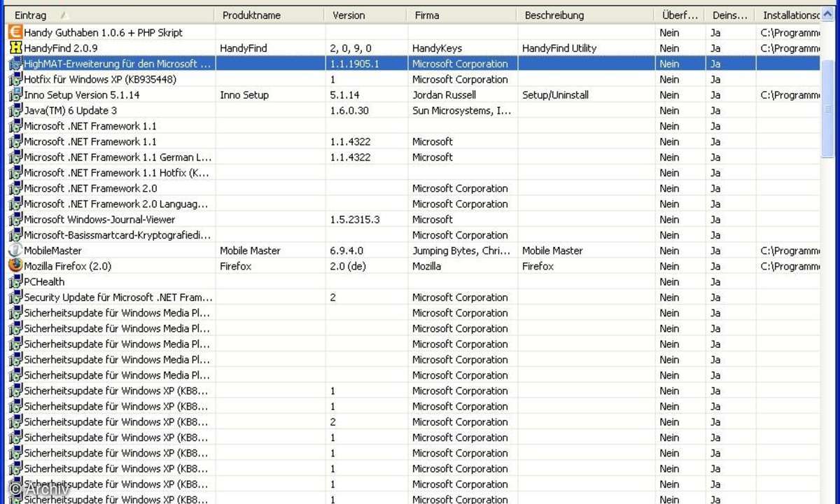This screenshot has width=840, height=504.
Task: Click Firefox in the Beschreibung column
Action: click(538, 266)
